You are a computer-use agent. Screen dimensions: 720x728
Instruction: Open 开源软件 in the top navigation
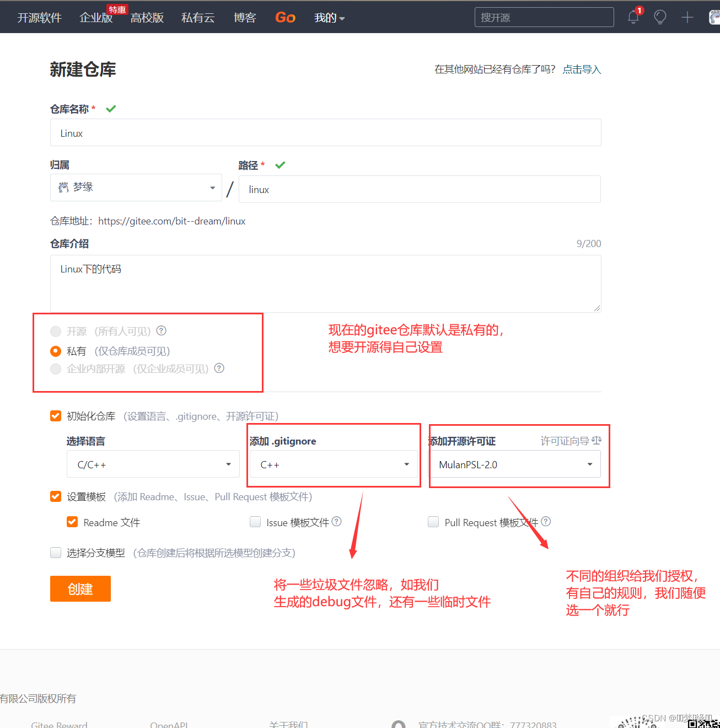click(40, 18)
